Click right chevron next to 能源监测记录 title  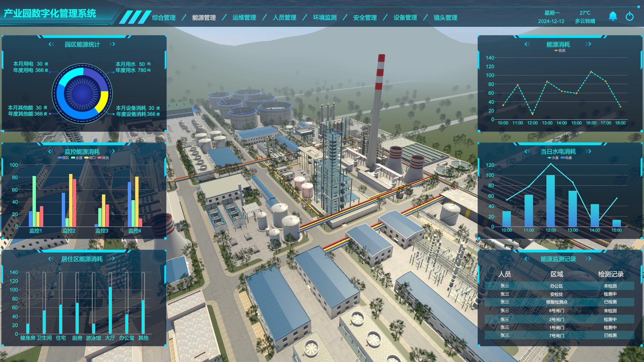588,258
